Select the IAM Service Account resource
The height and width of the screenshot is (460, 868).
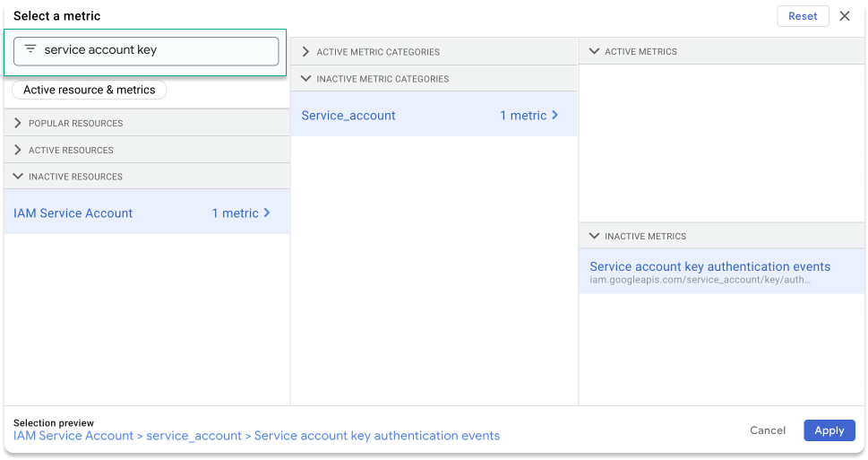pyautogui.click(x=73, y=213)
